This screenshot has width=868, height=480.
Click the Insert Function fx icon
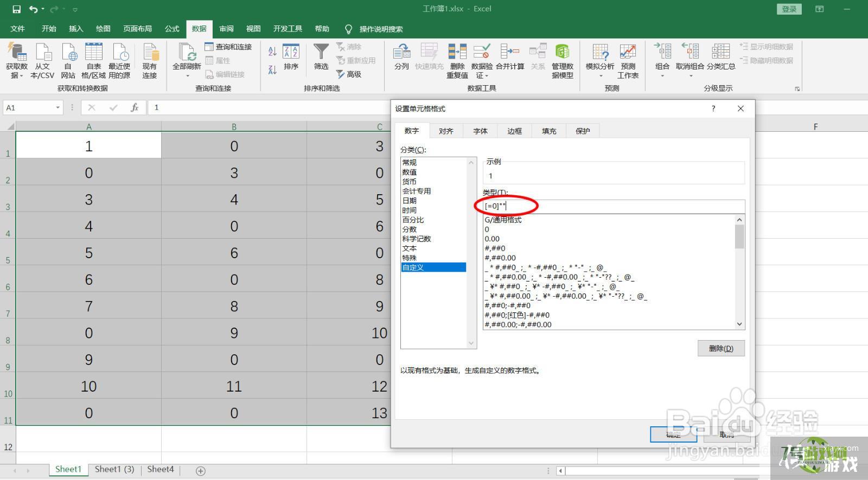point(135,107)
